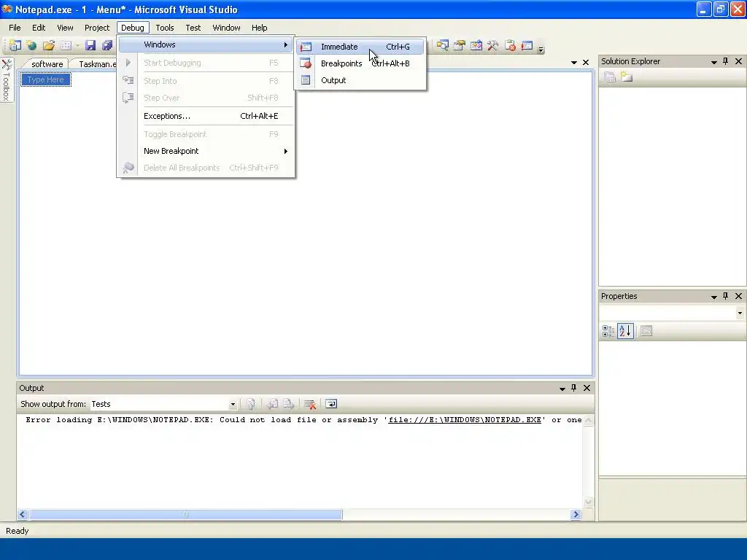Click Solution Explorer Show All Files icon
The image size is (747, 560).
click(x=627, y=77)
